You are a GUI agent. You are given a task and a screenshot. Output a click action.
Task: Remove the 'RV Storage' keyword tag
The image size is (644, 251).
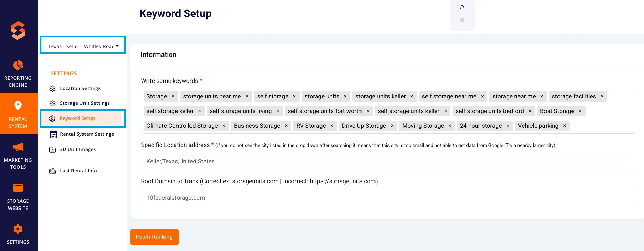click(332, 126)
